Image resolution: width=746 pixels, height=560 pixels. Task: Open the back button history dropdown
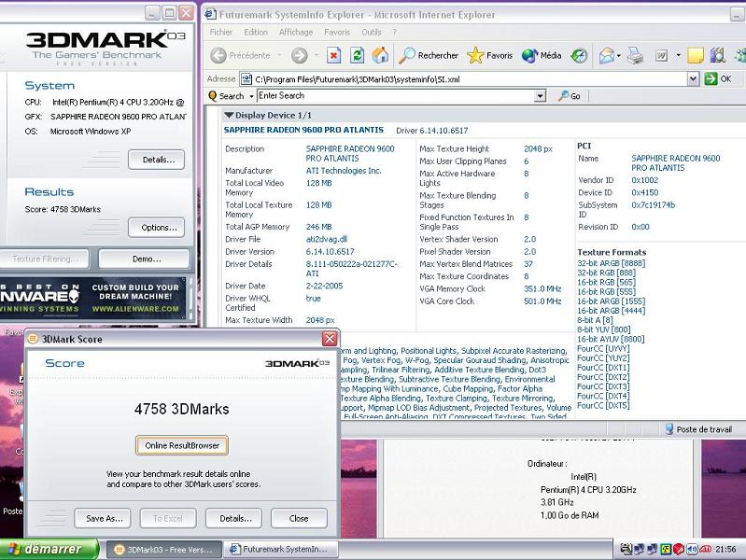279,56
